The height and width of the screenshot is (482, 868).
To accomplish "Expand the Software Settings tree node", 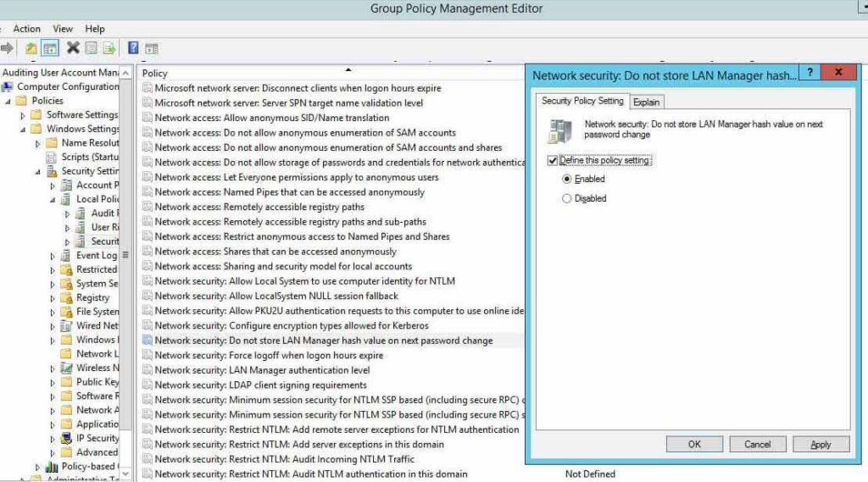I will point(24,115).
